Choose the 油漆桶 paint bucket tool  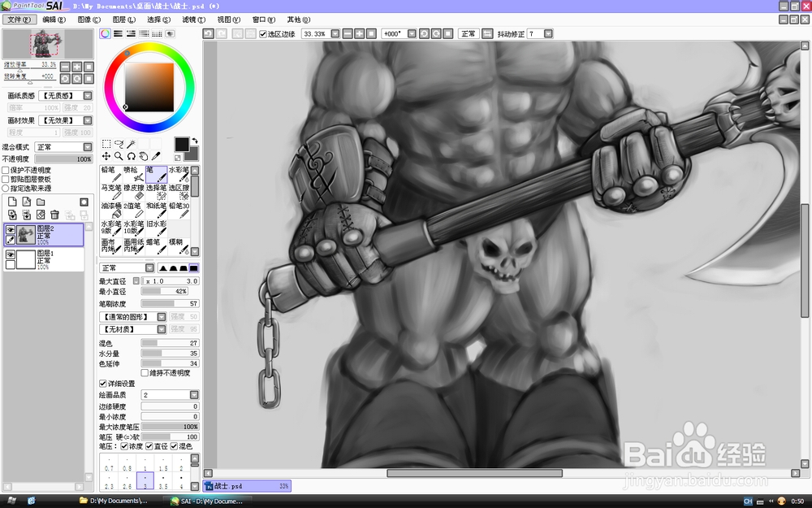coord(111,210)
